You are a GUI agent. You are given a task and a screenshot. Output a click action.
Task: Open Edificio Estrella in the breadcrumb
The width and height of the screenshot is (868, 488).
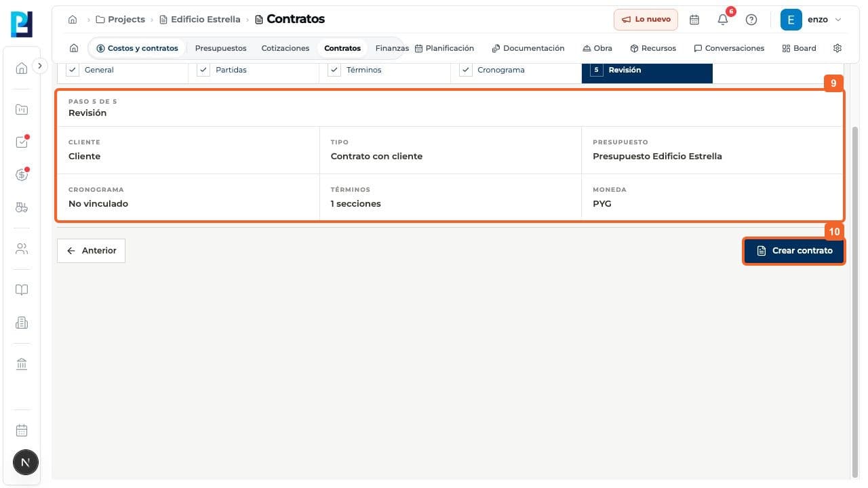click(x=200, y=20)
